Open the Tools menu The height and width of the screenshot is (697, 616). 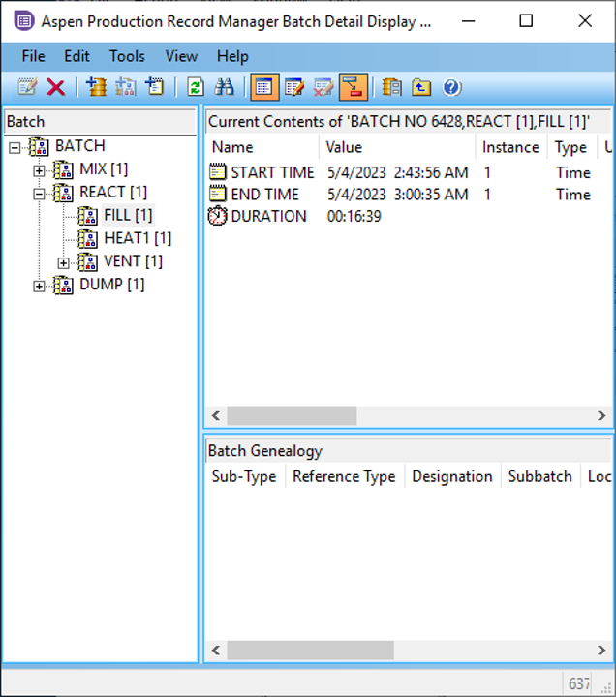click(127, 56)
